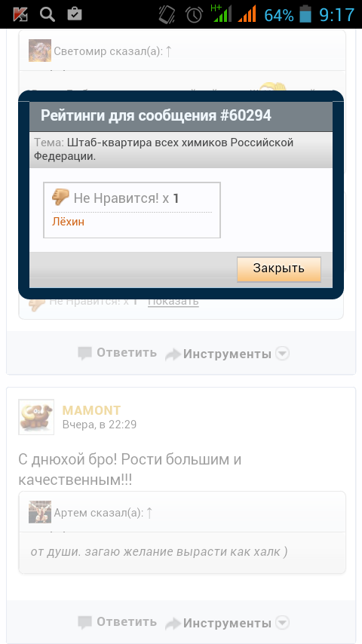This screenshot has height=644, width=362.
Task: Tap the reply speech bubble under MAMONT's post
Action: pos(85,623)
